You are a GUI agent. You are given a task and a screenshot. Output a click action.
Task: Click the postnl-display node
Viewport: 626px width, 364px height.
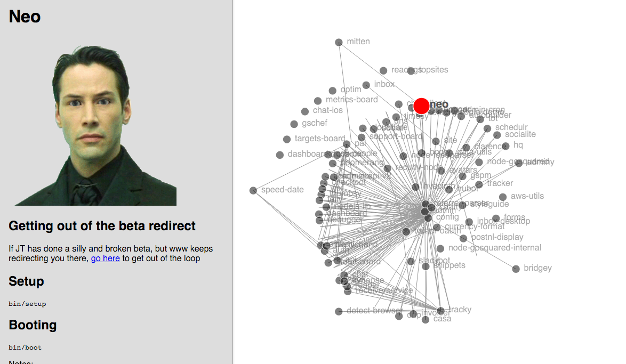[x=463, y=238]
